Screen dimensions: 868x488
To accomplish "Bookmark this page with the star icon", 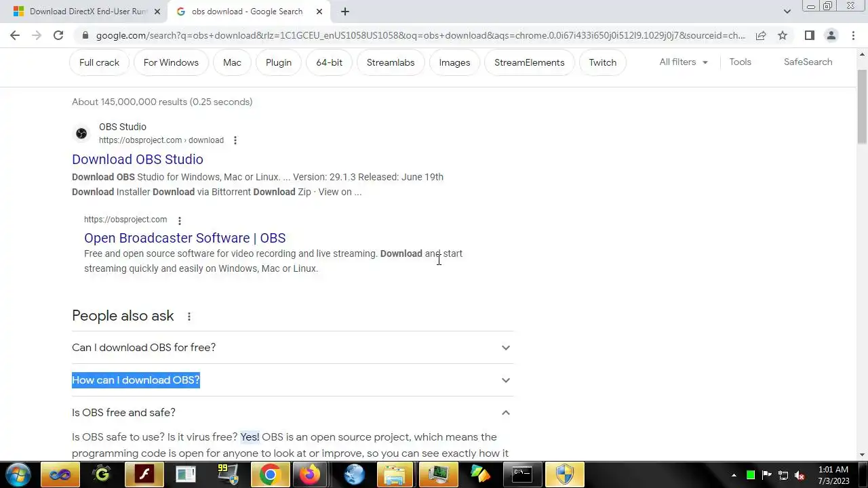I will [783, 35].
